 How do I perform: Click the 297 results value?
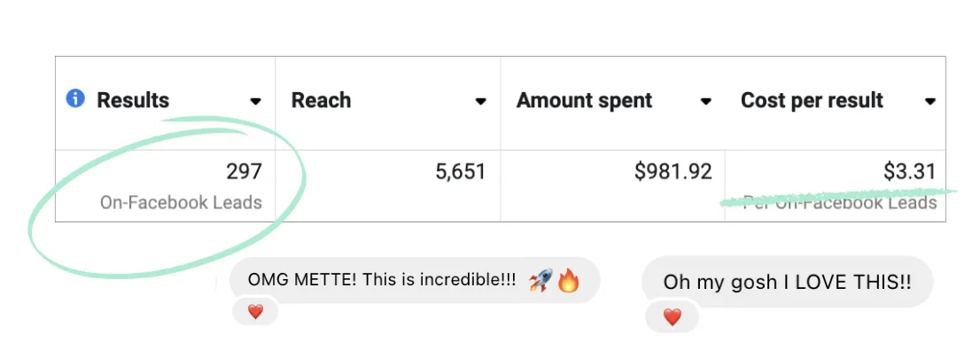pyautogui.click(x=244, y=171)
